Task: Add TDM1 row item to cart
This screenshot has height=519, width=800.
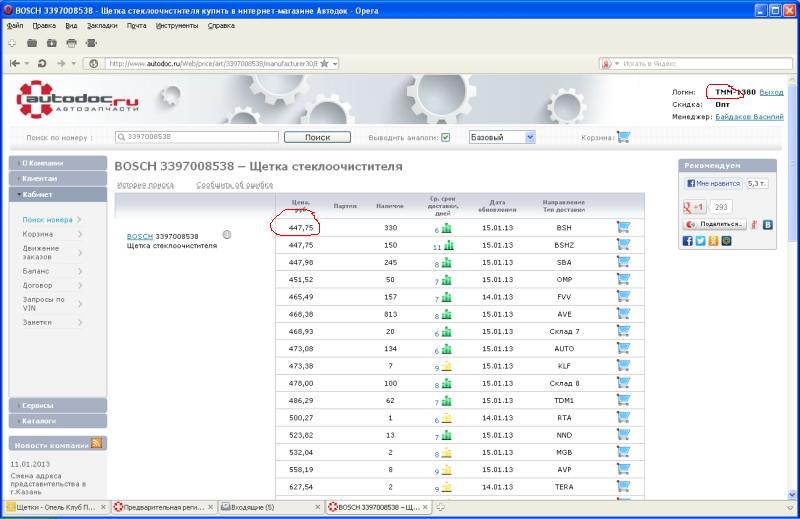Action: pos(623,400)
